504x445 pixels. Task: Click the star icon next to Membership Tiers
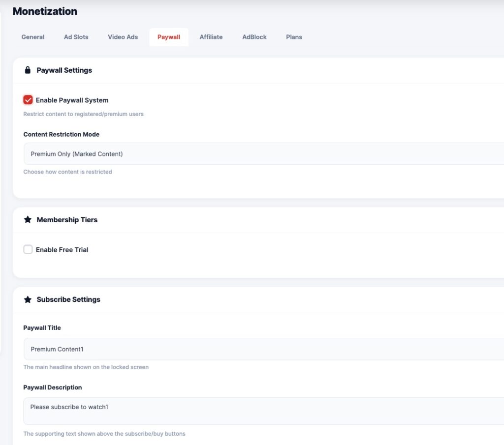tap(28, 220)
